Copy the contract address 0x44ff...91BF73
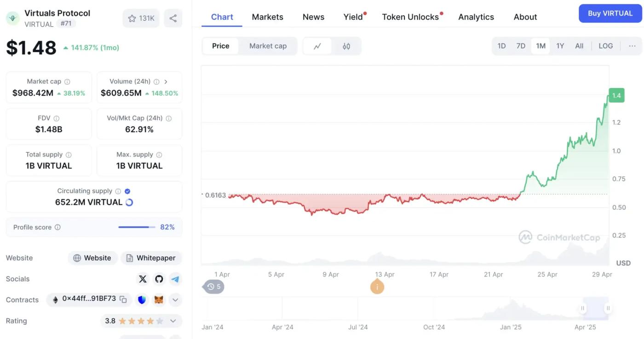Viewport: 644px width, 339px height. click(123, 299)
